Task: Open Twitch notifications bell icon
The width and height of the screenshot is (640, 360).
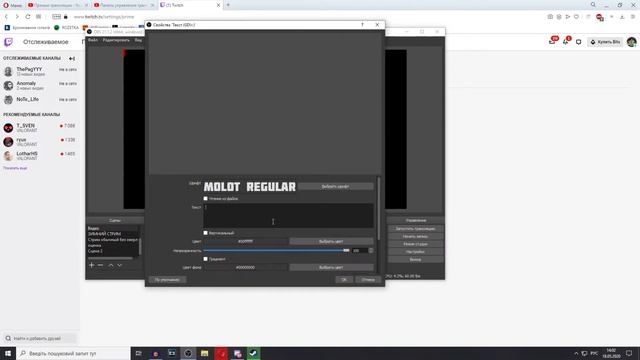Action: coord(566,41)
